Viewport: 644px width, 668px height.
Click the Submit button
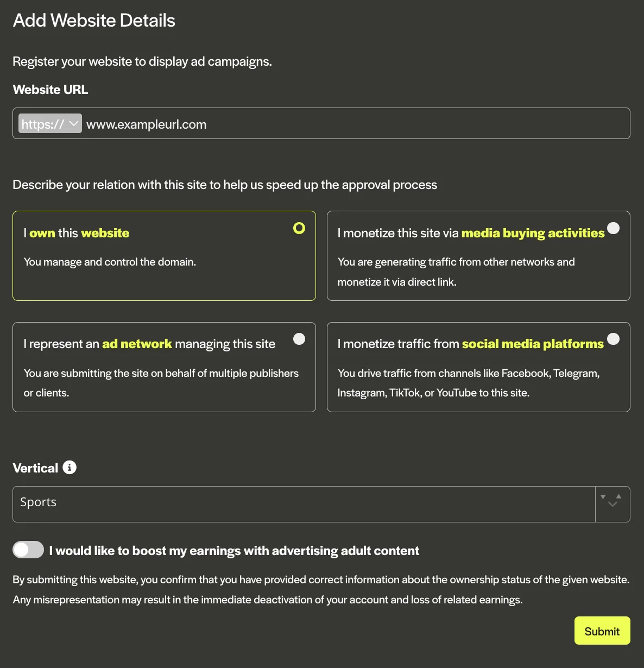(x=602, y=631)
